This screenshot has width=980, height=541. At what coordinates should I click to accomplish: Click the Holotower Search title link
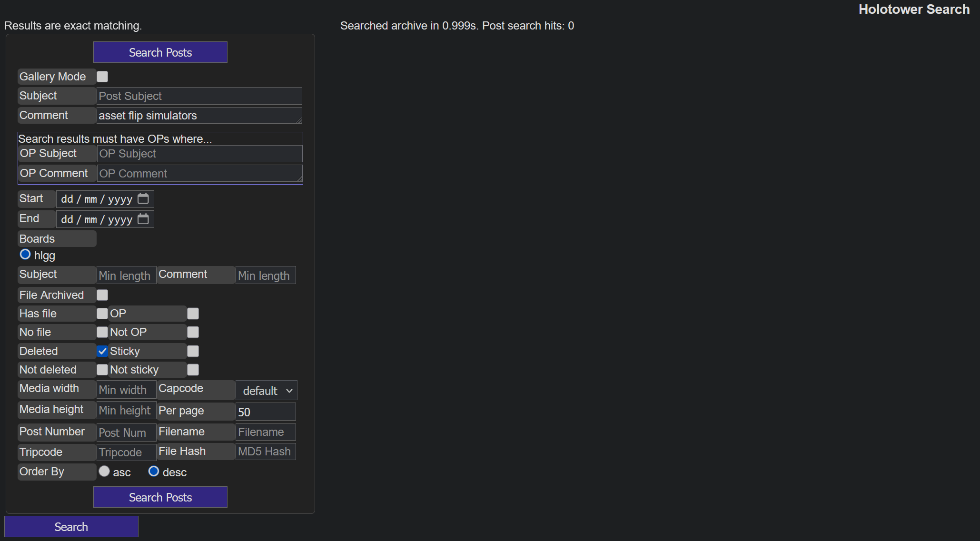(x=913, y=10)
